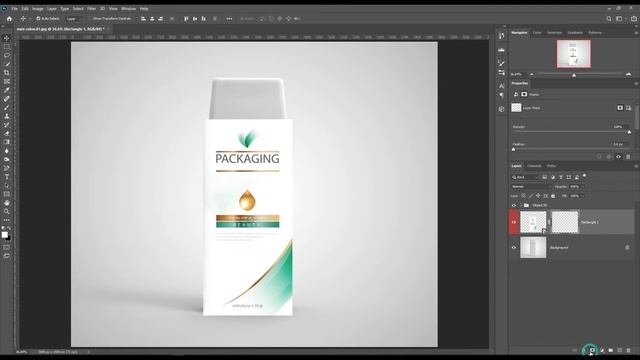Open Properties panel flyout menu
Viewport: 640px width, 360px height.
636,83
